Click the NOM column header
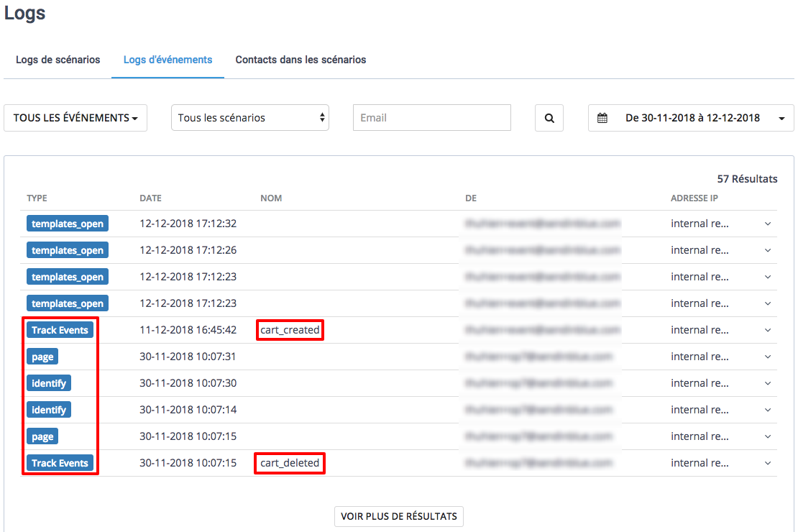Image resolution: width=798 pixels, height=532 pixels. tap(271, 198)
